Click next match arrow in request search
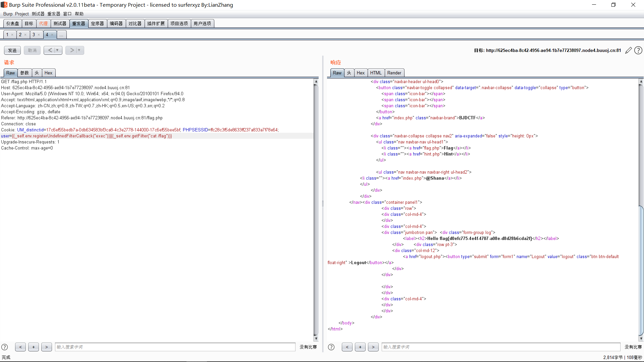The height and width of the screenshot is (362, 644). [x=47, y=347]
